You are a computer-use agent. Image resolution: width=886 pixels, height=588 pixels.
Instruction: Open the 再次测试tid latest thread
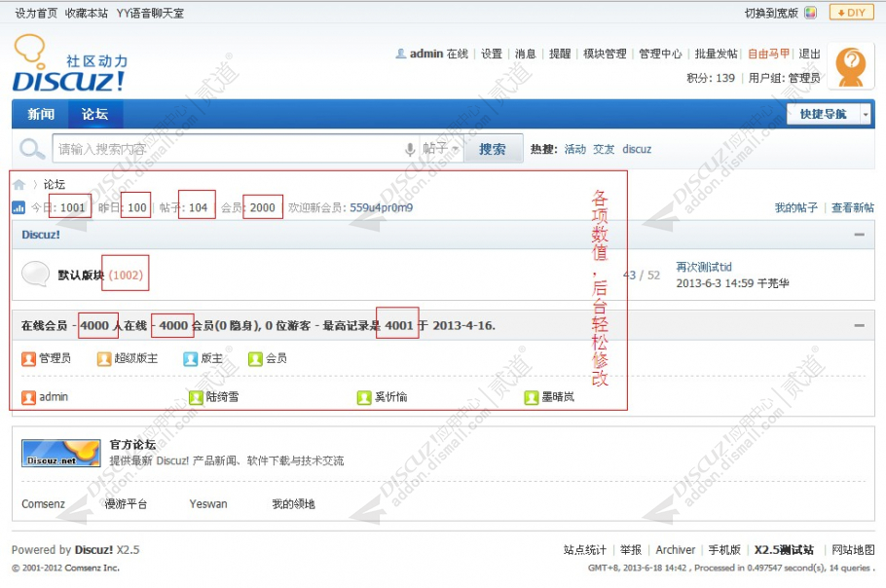point(704,267)
